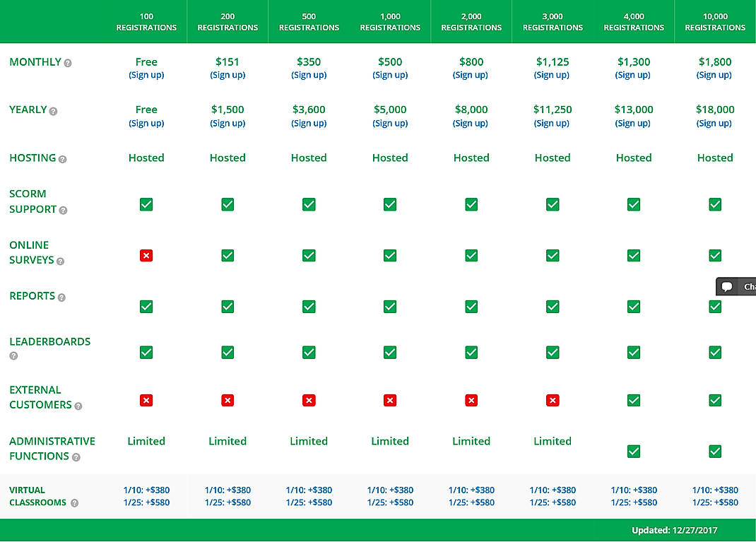756x542 pixels.
Task: Click the red X for Online Surveys under 100 Registrations
Action: pos(146,256)
